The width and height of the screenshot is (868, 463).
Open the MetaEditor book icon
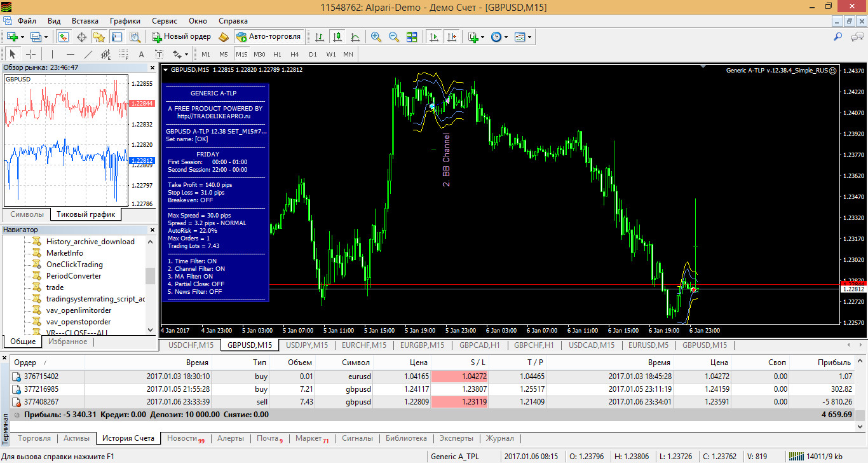click(223, 36)
